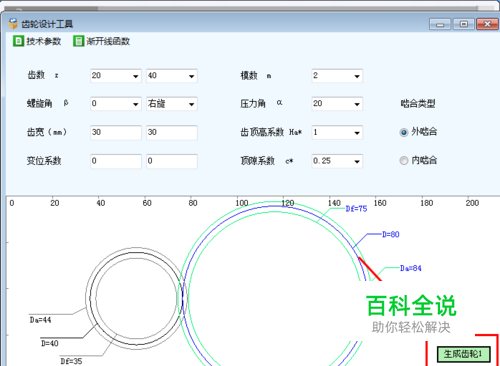
Task: Click the 渐开线函数 calculator icon
Action: click(x=79, y=41)
